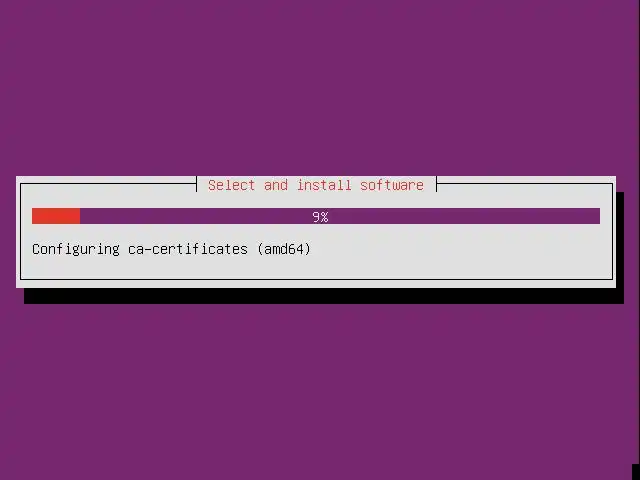
Task: Click where red fill meets purple bar
Action: click(80, 216)
